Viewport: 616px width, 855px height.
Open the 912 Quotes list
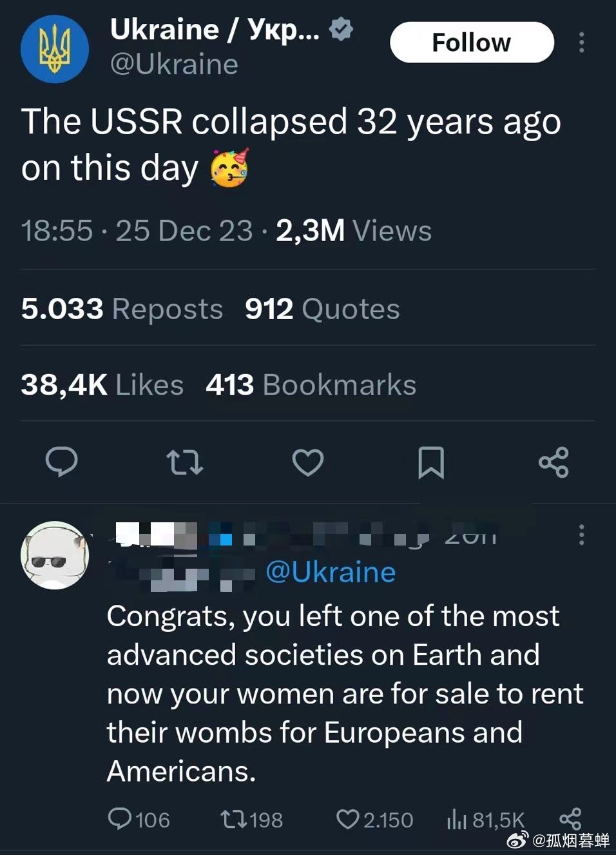322,309
